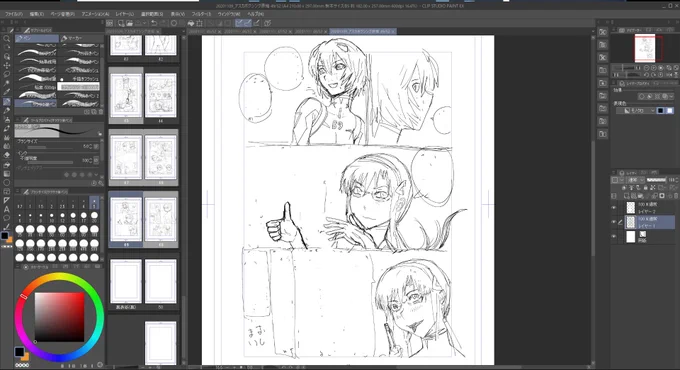Click the ink opacity stepper arrows
The image size is (680, 370).
tap(90, 160)
